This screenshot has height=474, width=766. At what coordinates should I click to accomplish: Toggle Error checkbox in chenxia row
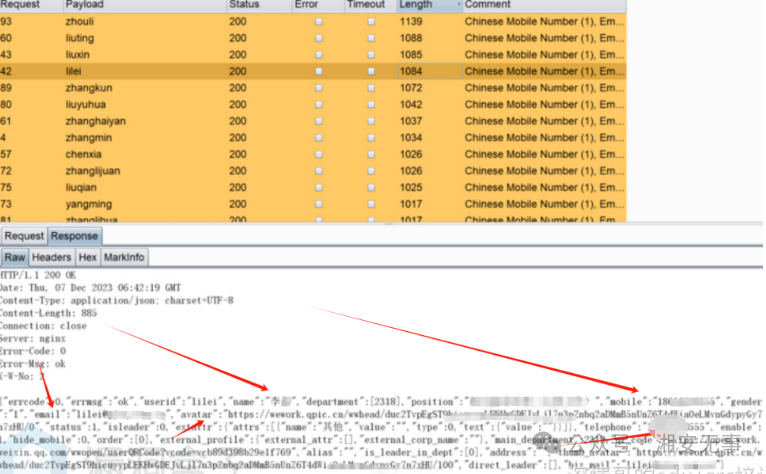click(319, 154)
